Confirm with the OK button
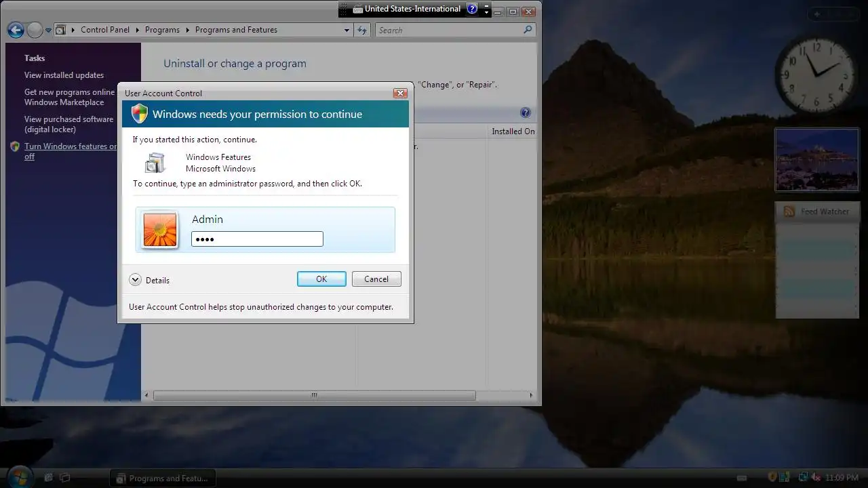The image size is (868, 488). tap(321, 279)
